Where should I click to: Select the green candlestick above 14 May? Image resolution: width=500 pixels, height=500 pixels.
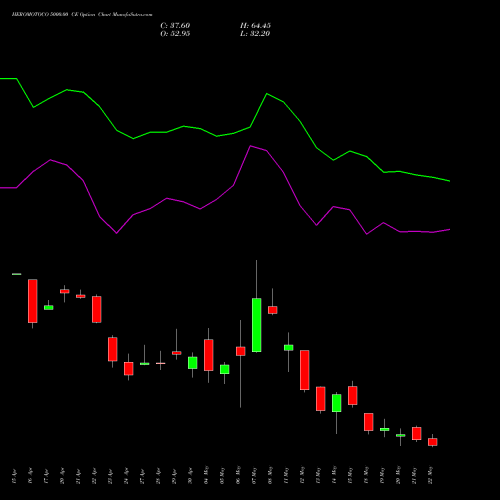click(337, 403)
